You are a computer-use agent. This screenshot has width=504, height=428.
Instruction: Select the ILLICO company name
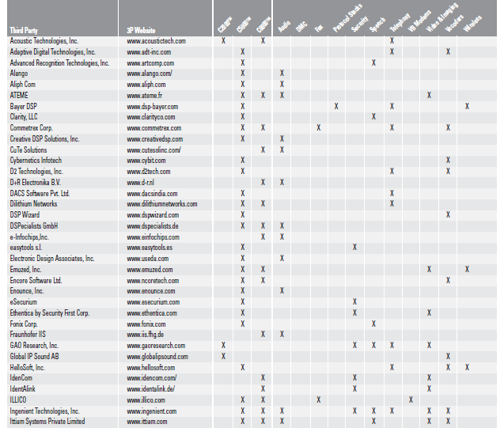coord(18,400)
